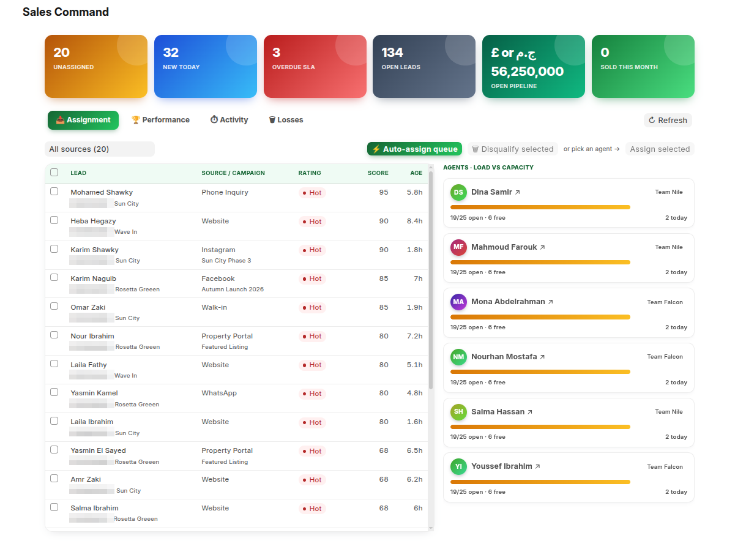Select the Yasmin El Sayed lead checkbox

(x=54, y=450)
